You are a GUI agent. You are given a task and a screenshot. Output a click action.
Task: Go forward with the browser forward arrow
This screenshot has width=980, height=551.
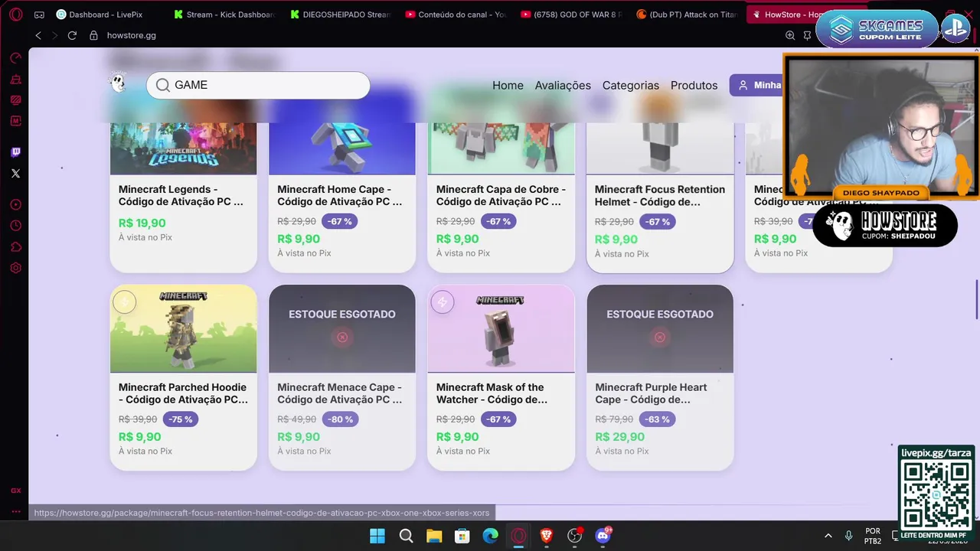[54, 35]
